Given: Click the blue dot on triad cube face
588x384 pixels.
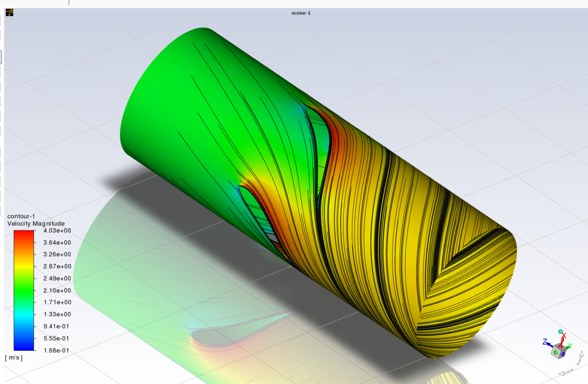Looking at the screenshot, I should [x=563, y=354].
